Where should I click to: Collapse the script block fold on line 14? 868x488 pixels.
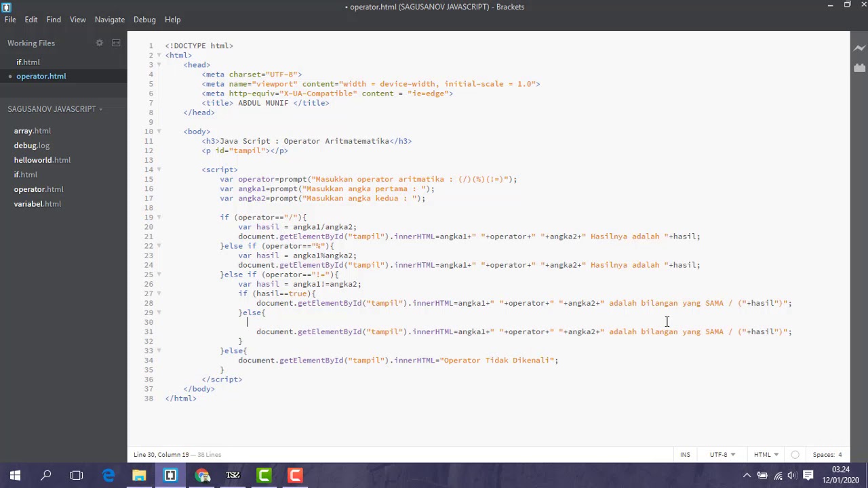click(159, 169)
